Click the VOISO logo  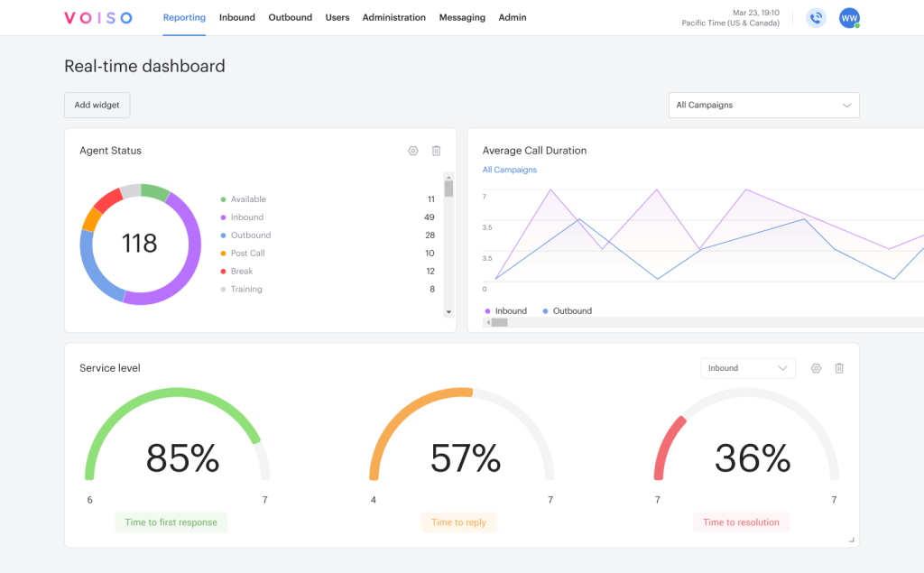pyautogui.click(x=98, y=18)
